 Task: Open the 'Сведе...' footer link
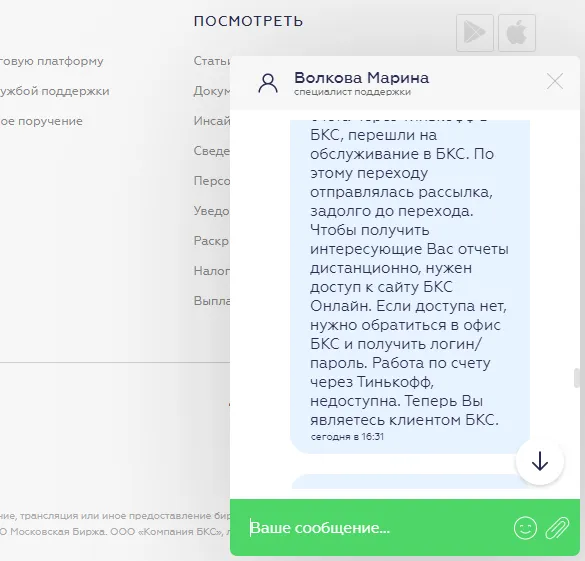(x=212, y=151)
